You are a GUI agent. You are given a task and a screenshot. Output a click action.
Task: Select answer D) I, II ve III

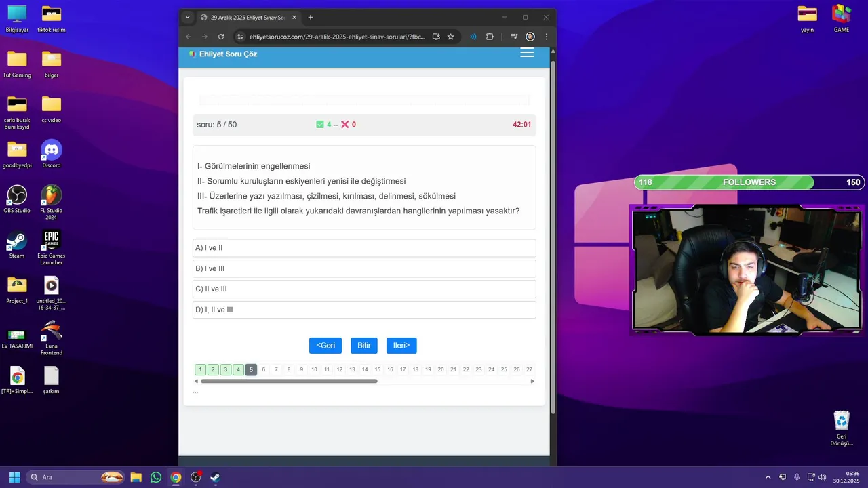click(364, 310)
